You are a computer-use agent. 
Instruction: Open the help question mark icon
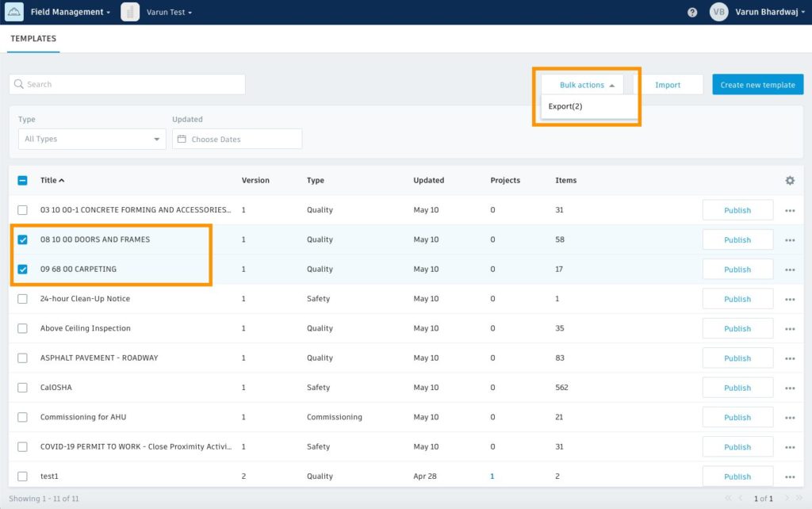pyautogui.click(x=692, y=12)
